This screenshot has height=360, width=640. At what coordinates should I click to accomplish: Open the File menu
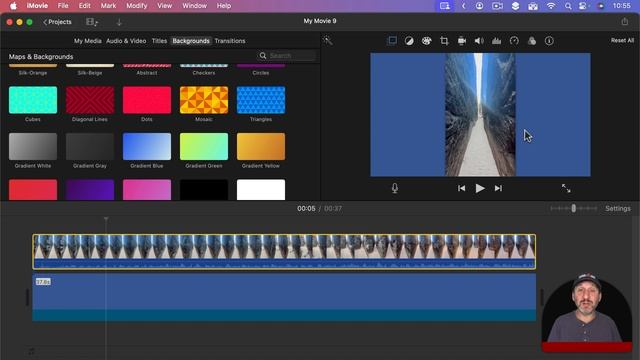tap(63, 6)
